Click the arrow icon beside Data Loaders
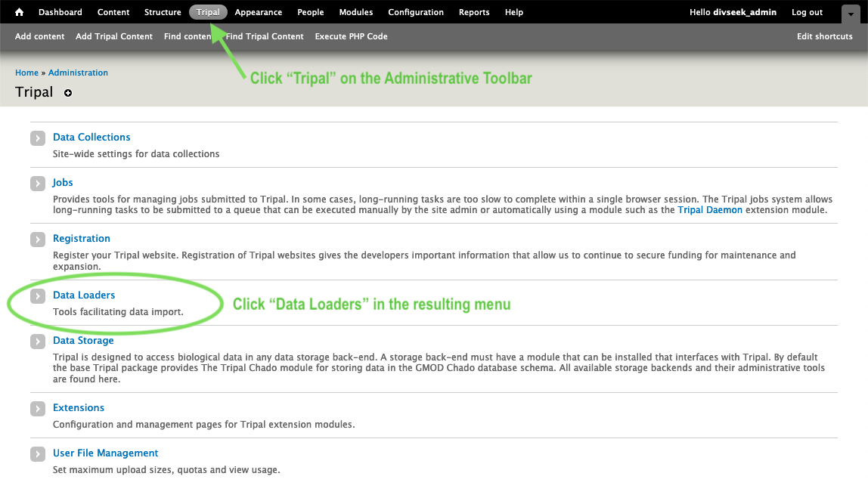This screenshot has width=868, height=501. [x=38, y=296]
